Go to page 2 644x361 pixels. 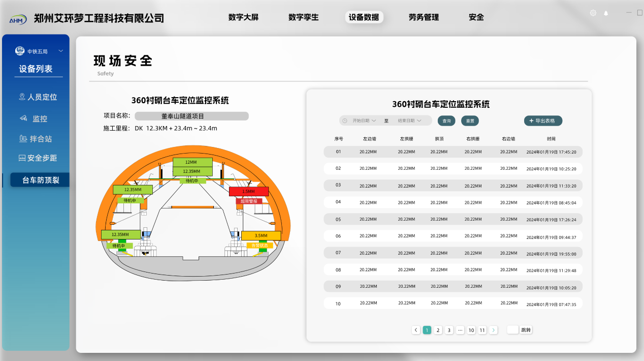(x=438, y=330)
